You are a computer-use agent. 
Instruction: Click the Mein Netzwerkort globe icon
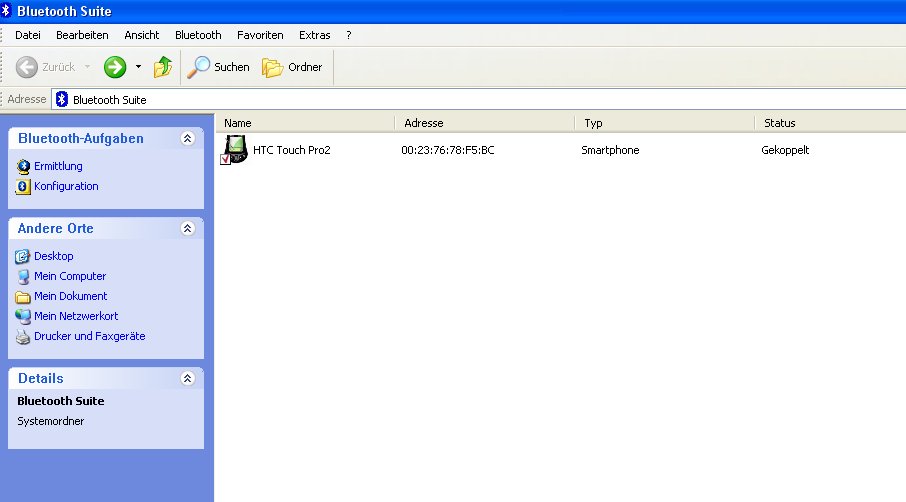click(x=23, y=316)
